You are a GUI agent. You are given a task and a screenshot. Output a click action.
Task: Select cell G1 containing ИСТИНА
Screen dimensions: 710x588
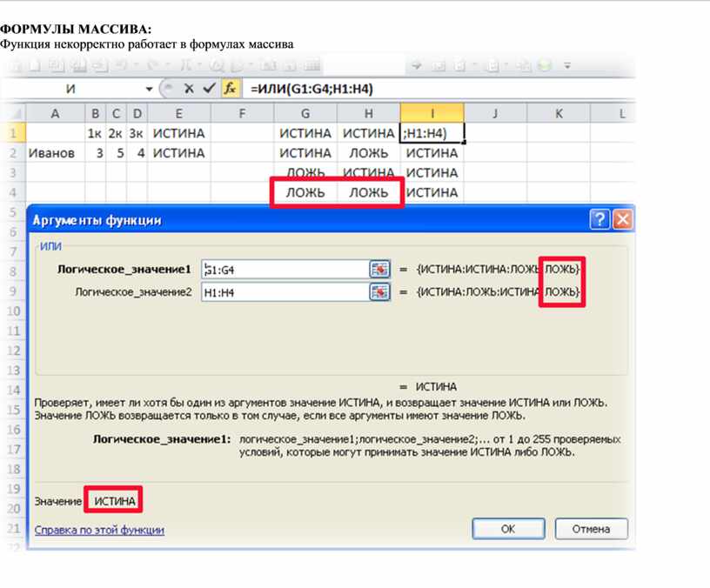point(305,133)
